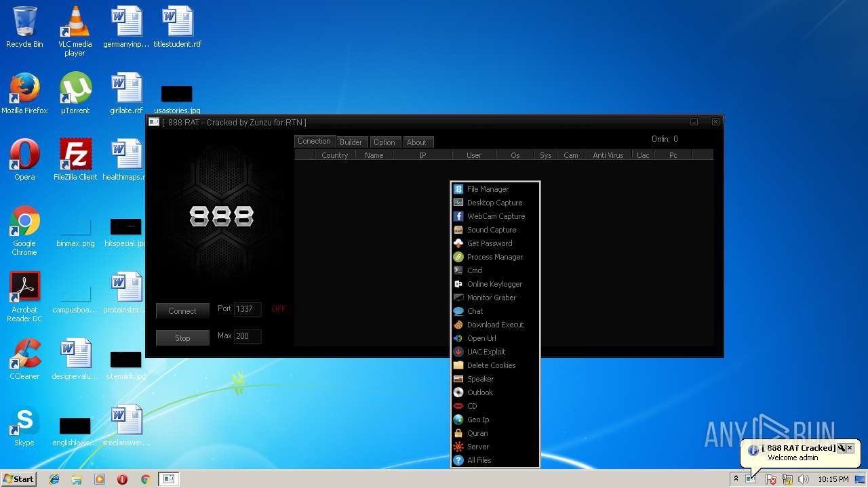This screenshot has height=488, width=868.
Task: Click the Windows Start button
Action: tap(18, 479)
